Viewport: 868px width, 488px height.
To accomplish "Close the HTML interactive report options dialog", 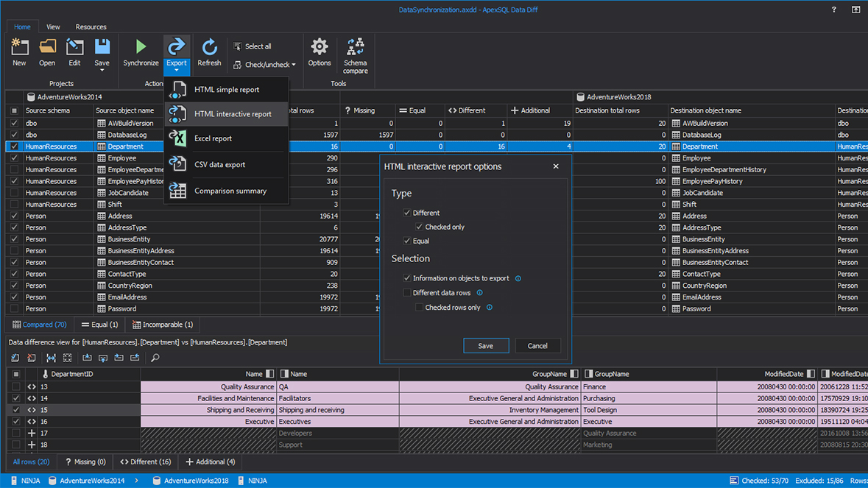I will click(556, 166).
